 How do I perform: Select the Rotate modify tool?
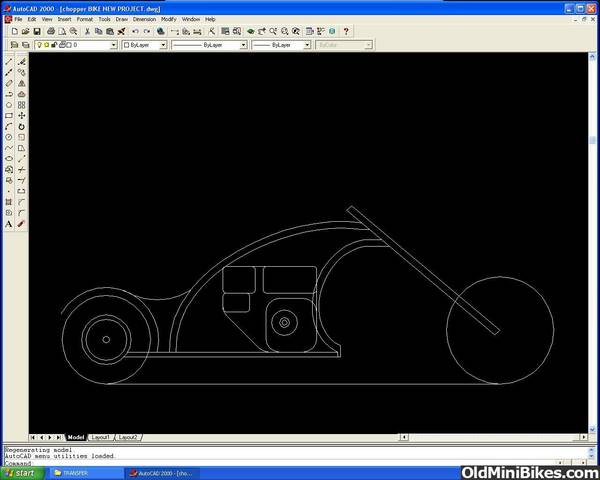(21, 126)
